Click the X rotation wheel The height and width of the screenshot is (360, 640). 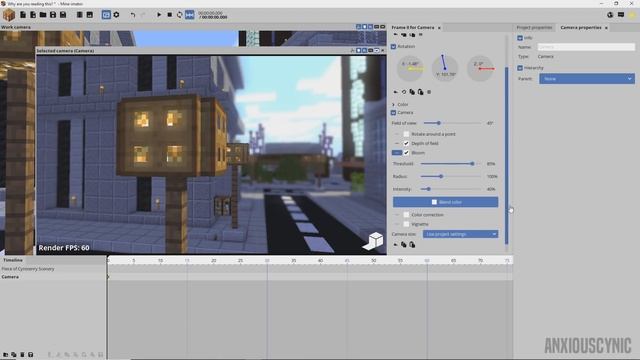pos(410,68)
